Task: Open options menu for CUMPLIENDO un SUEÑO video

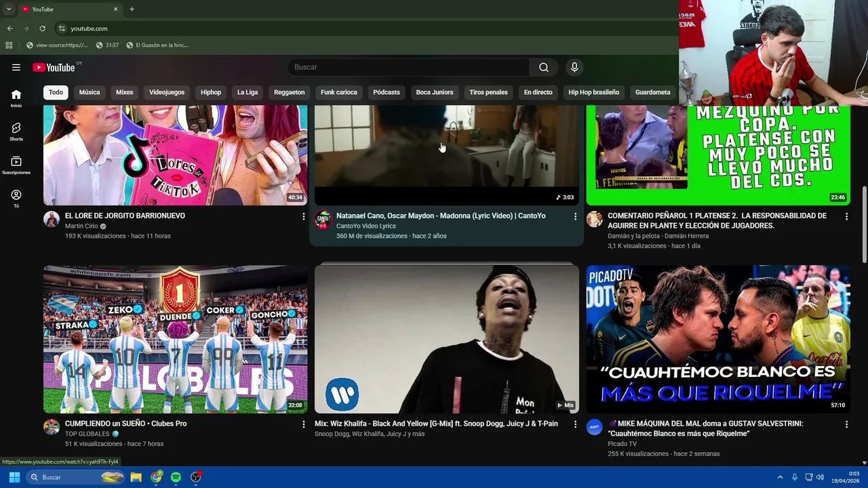Action: (304, 424)
